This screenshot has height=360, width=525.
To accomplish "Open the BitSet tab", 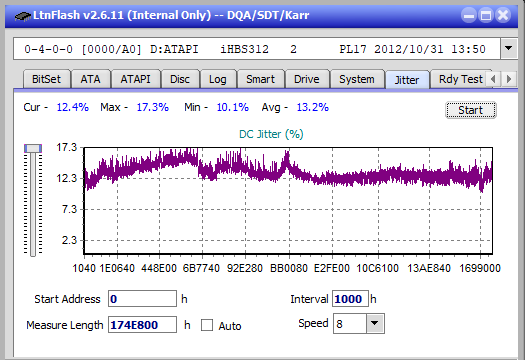I will (47, 79).
